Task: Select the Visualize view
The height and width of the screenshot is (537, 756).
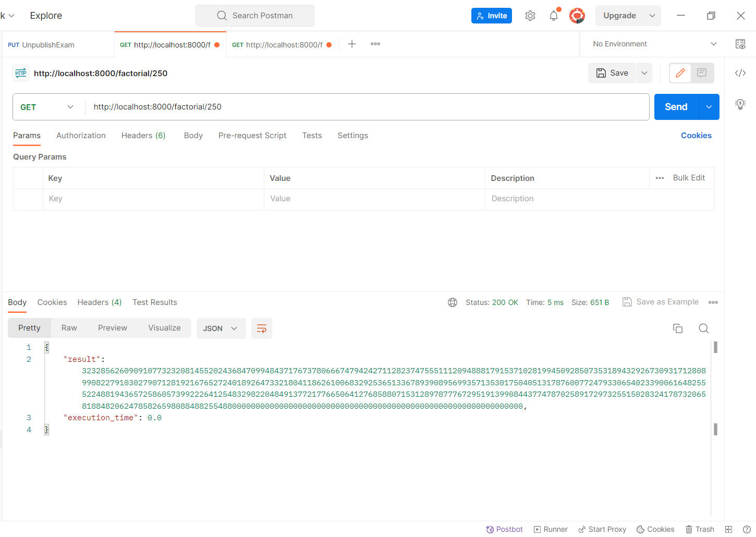Action: click(164, 328)
